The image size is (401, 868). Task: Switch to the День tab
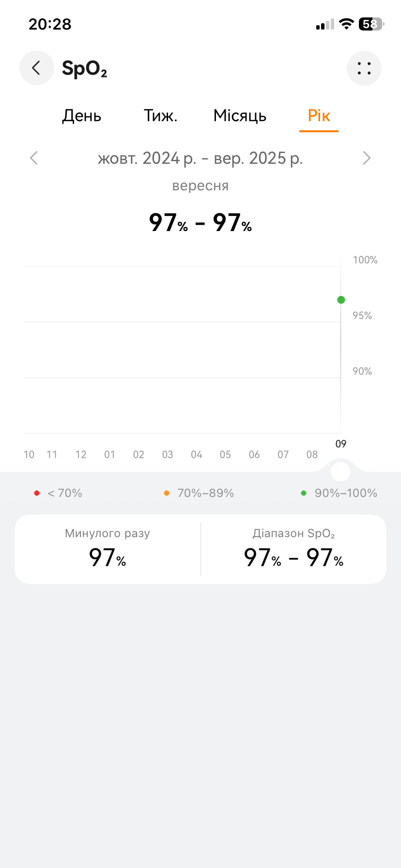[x=81, y=116]
